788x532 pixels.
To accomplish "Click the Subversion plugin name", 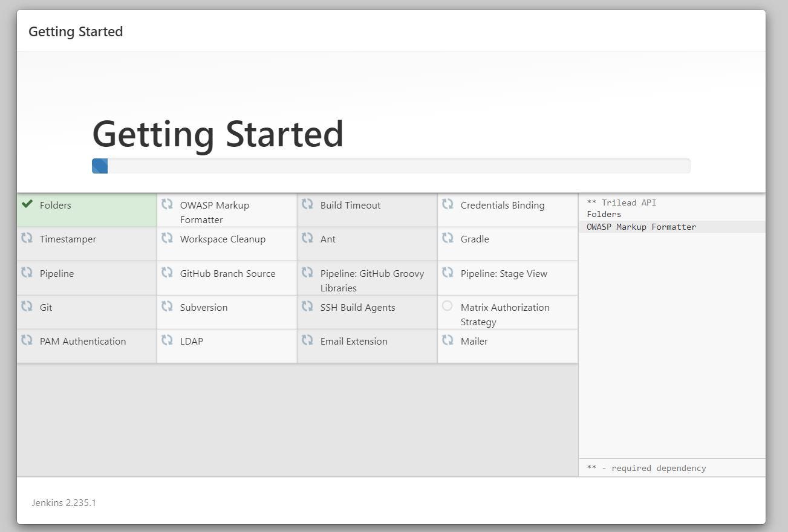I will coord(204,308).
